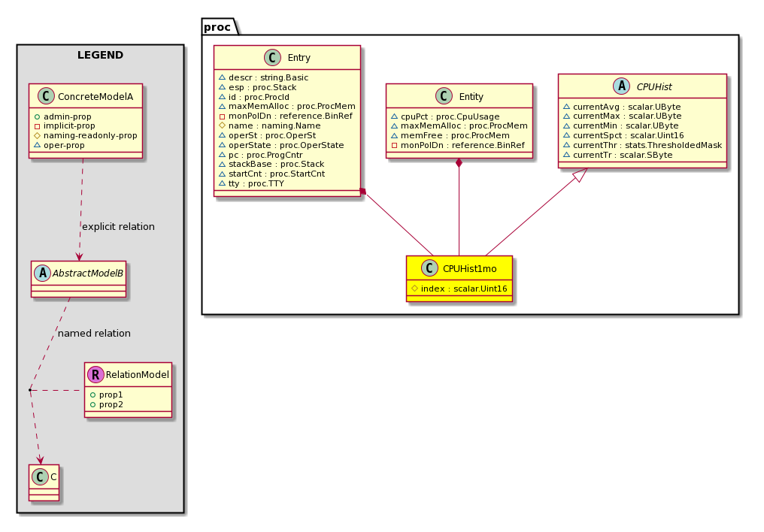The height and width of the screenshot is (532, 764).
Task: Click the triangle icon beside memFree
Action: click(394, 135)
